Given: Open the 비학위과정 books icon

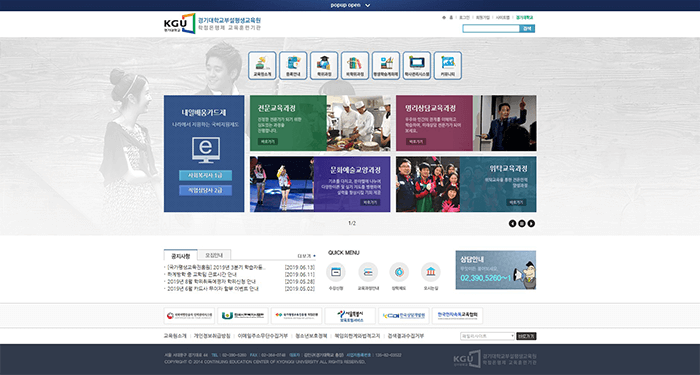Looking at the screenshot, I should tap(354, 66).
